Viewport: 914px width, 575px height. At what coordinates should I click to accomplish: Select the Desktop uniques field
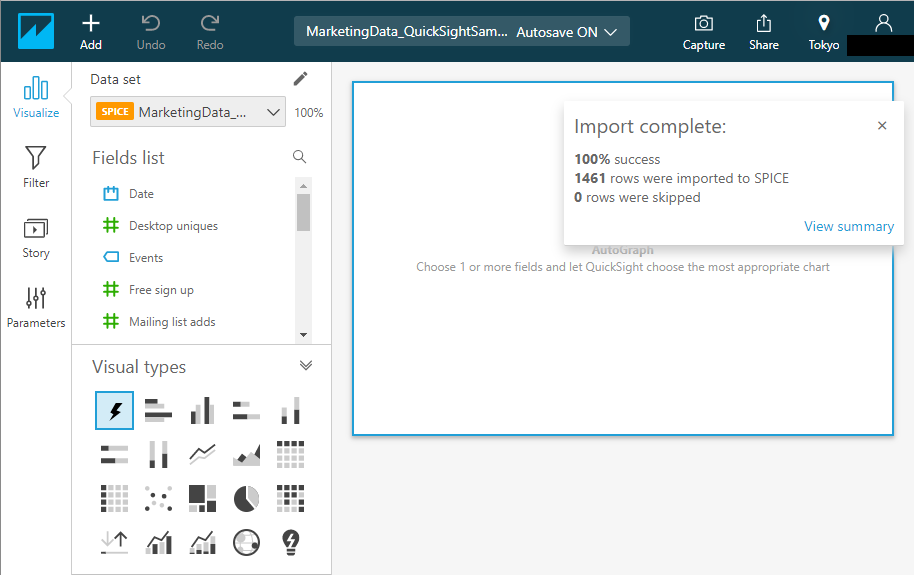(x=173, y=226)
